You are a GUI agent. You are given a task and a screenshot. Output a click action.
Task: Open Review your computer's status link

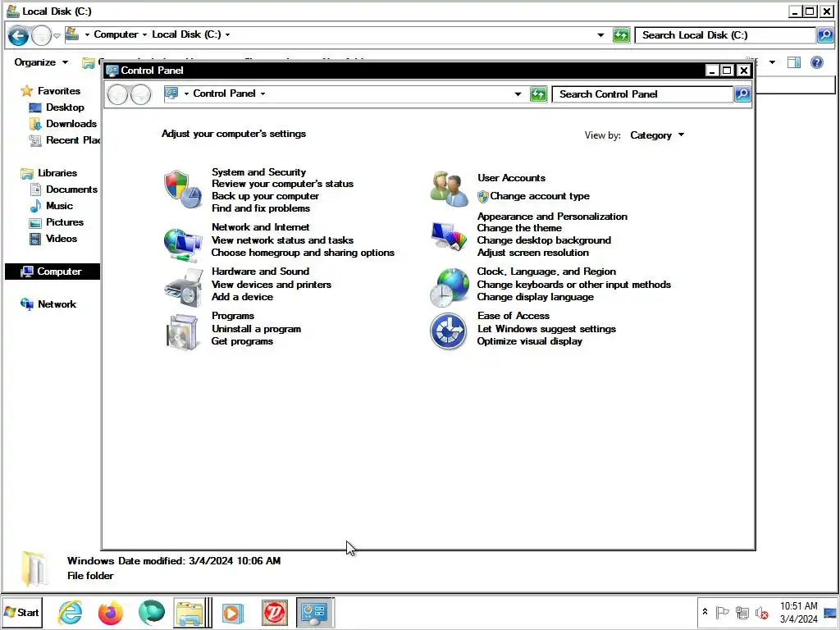(282, 184)
